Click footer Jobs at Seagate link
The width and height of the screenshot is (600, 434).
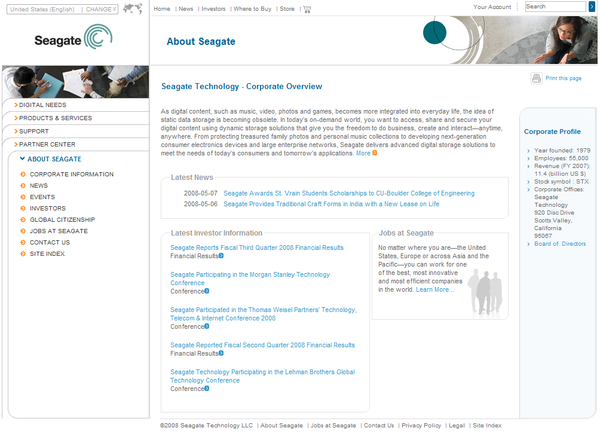(x=333, y=426)
